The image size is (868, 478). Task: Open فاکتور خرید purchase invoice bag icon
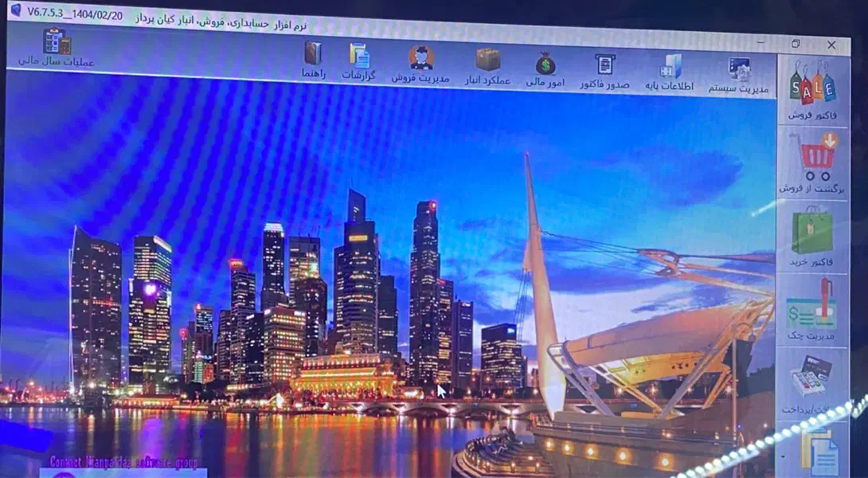pyautogui.click(x=812, y=237)
